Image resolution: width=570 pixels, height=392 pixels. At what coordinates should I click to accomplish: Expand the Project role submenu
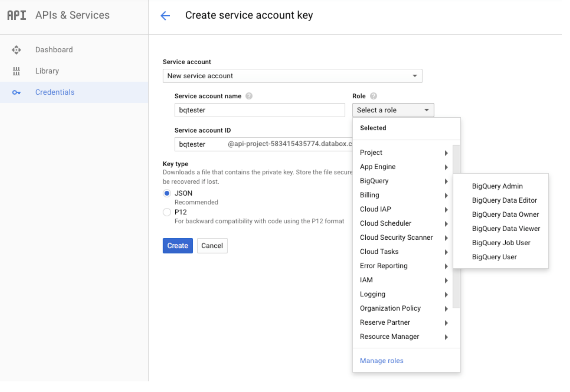[403, 153]
